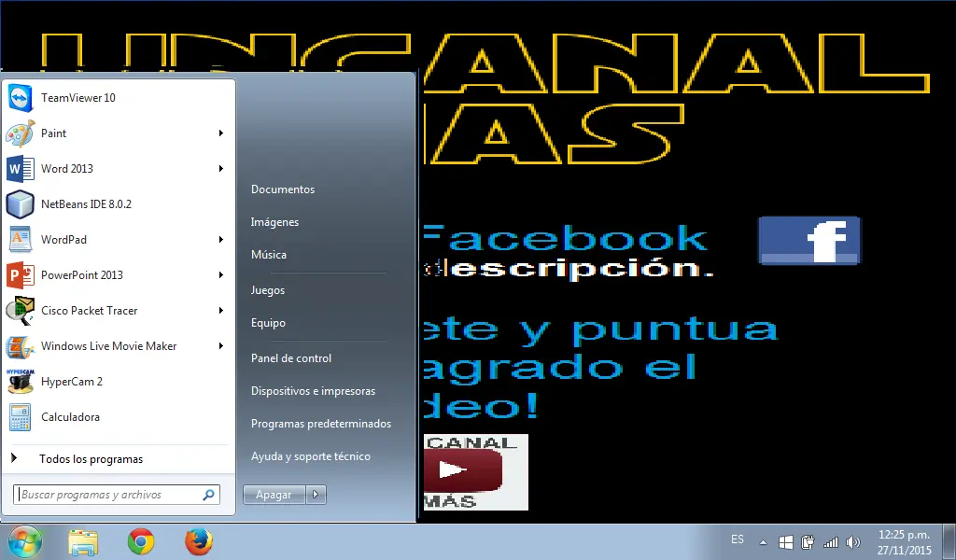Launch NetBeans IDE 8.0.2 cube icon
Image resolution: width=956 pixels, height=560 pixels.
tap(21, 204)
